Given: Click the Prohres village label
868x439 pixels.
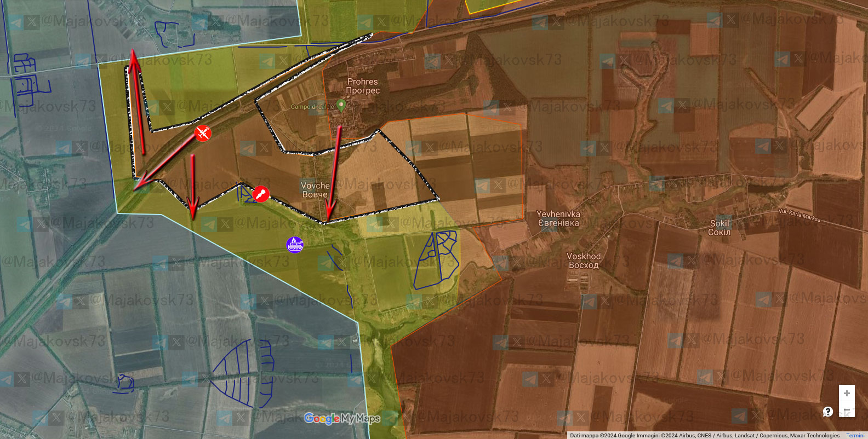Looking at the screenshot, I should click(363, 86).
